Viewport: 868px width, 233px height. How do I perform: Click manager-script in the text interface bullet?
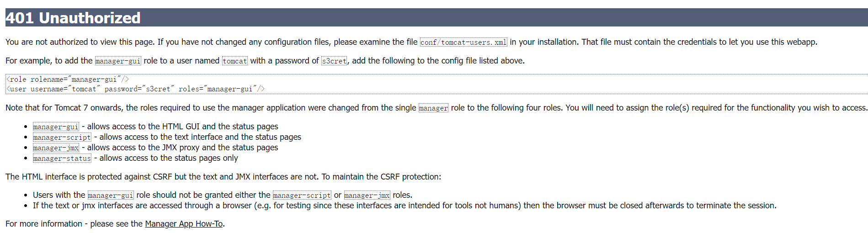coord(62,138)
